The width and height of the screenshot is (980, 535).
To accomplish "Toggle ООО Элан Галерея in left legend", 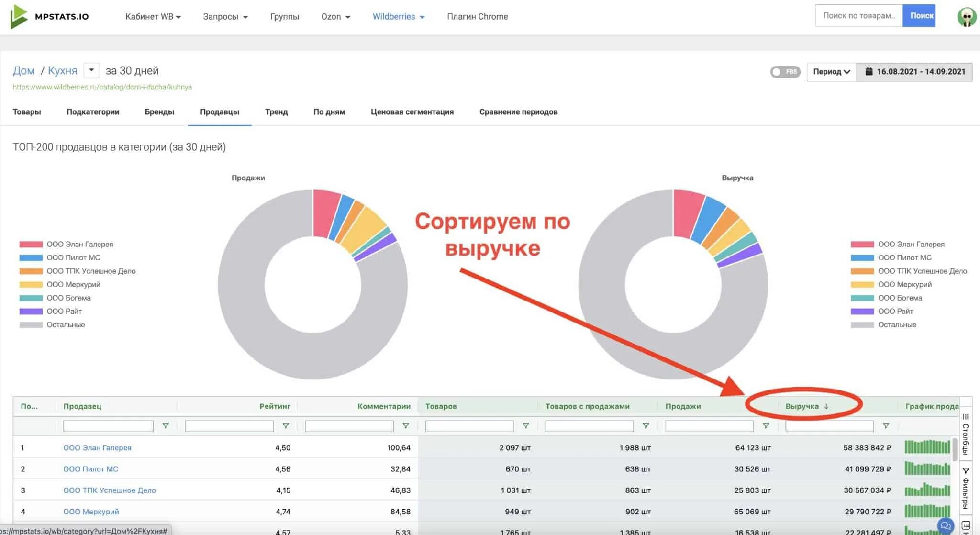I will [79, 244].
